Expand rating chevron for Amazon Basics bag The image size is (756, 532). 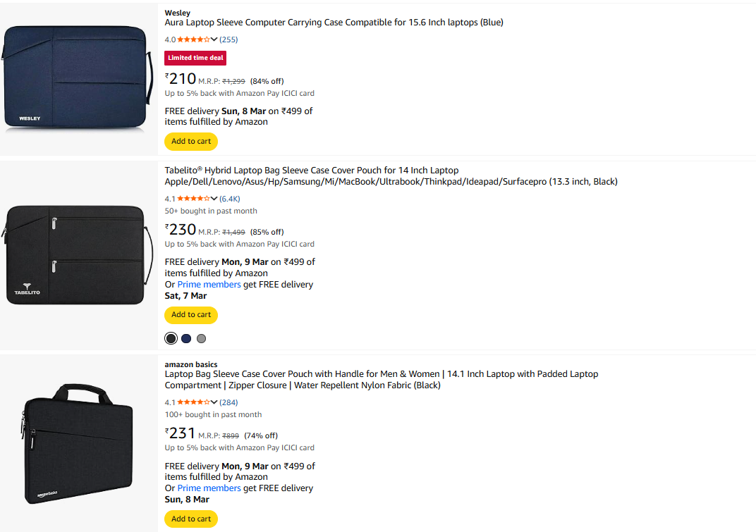point(214,402)
